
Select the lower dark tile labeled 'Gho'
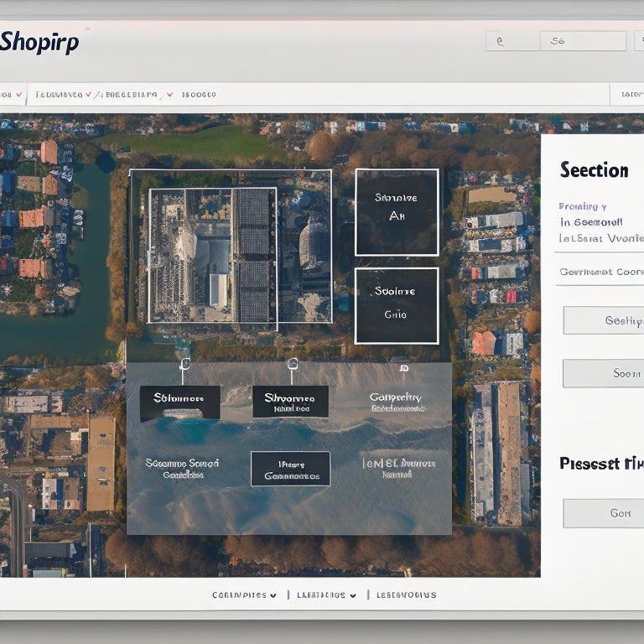point(397,305)
